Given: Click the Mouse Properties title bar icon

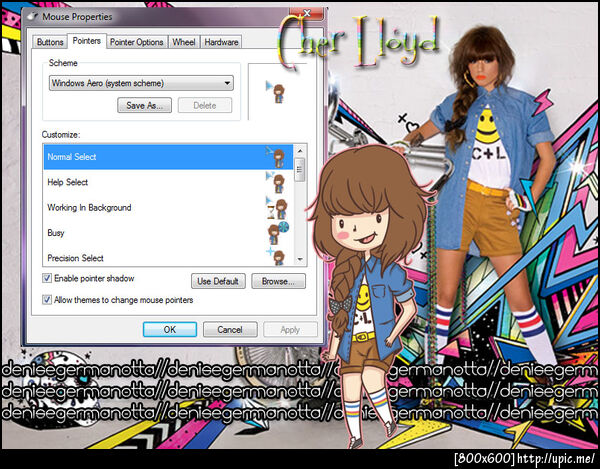Looking at the screenshot, I should pos(33,16).
